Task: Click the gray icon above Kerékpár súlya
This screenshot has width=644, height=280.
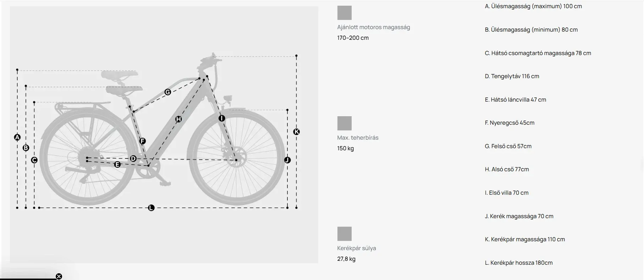Action: (344, 234)
